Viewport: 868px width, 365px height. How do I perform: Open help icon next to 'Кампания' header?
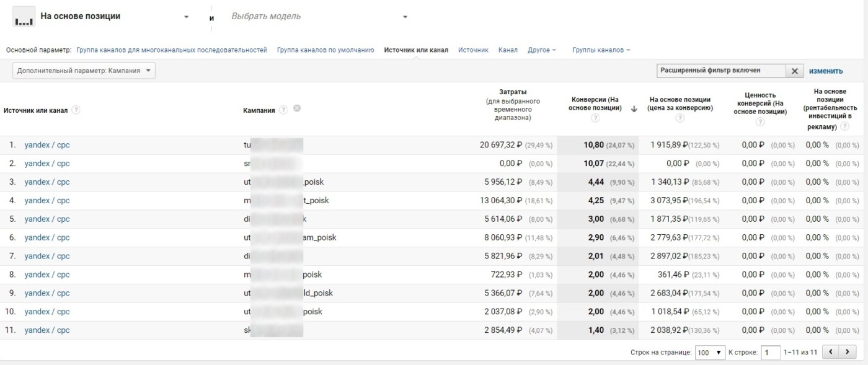tap(283, 110)
